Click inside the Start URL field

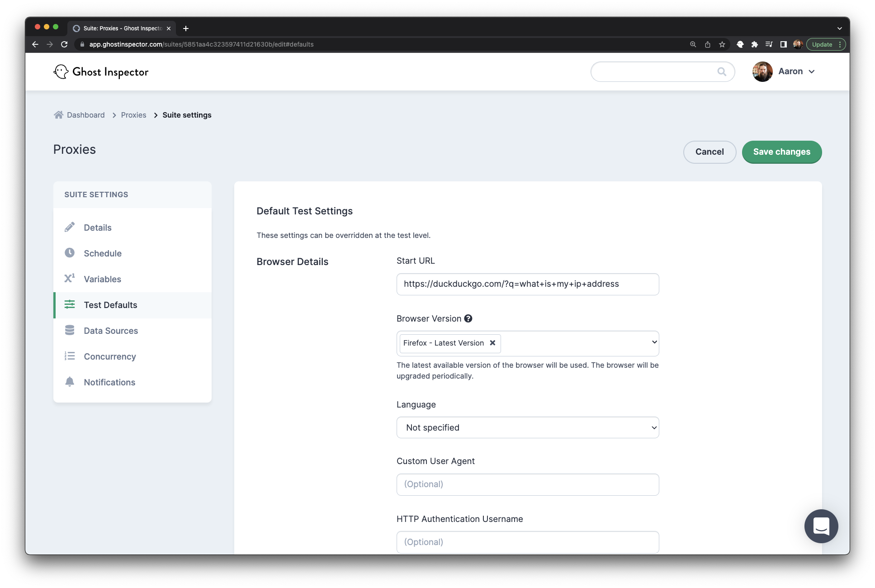coord(527,284)
